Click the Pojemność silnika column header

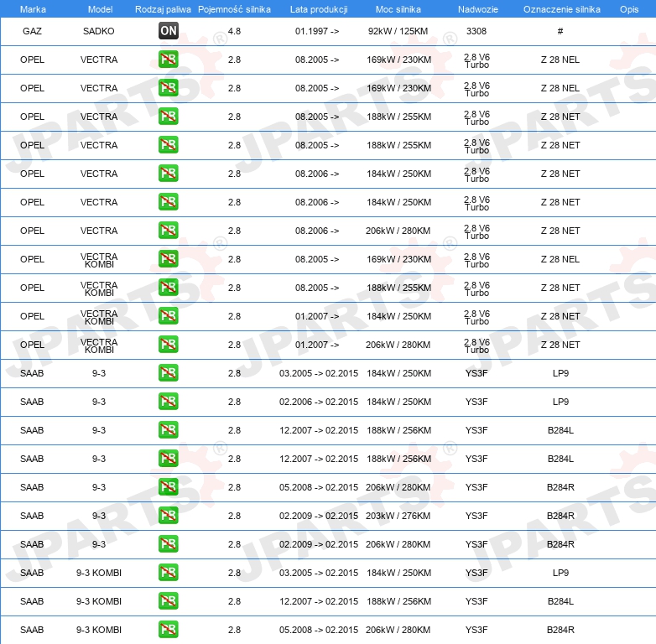(234, 9)
